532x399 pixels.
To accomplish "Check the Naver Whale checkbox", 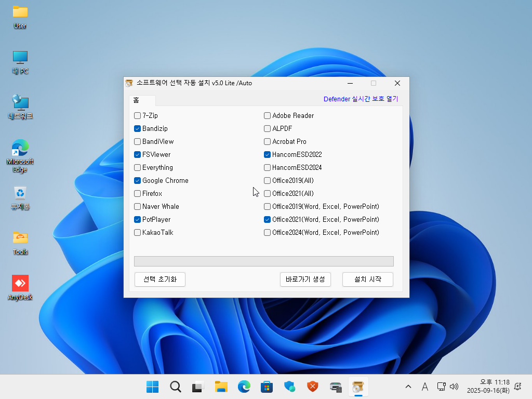I will point(137,207).
